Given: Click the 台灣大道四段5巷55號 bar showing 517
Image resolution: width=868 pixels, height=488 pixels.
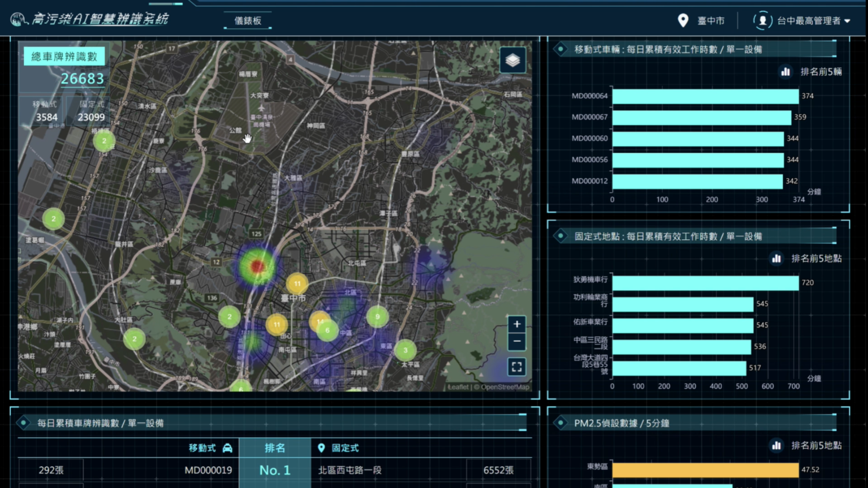Looking at the screenshot, I should pos(679,368).
